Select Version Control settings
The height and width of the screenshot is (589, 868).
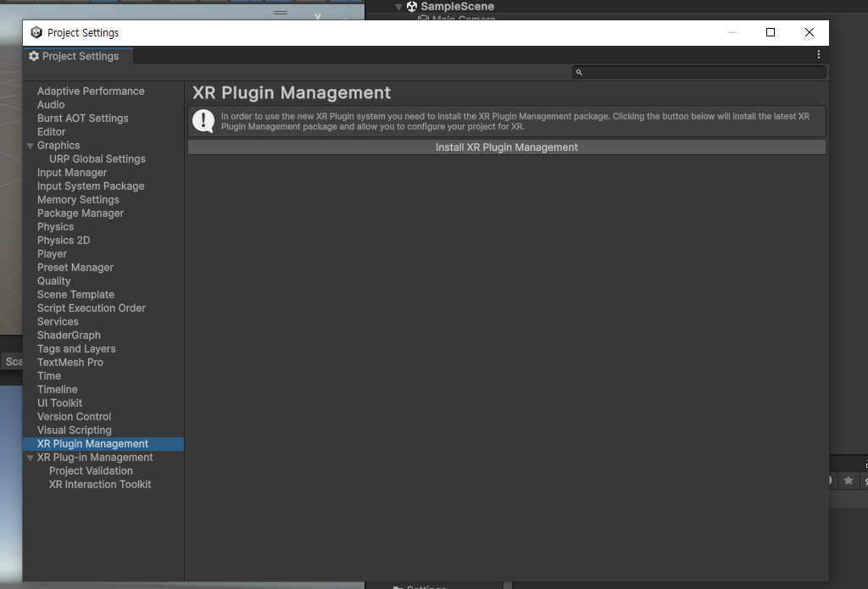point(75,416)
